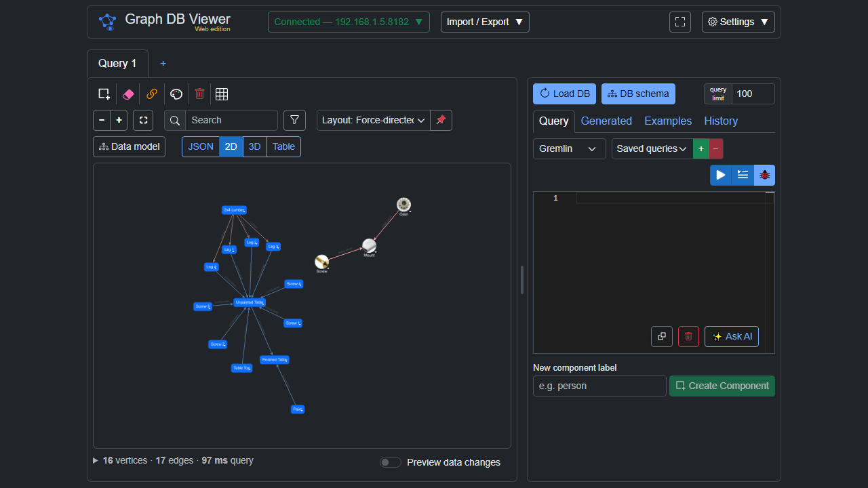The height and width of the screenshot is (488, 868).
Task: Click the Ask AI button
Action: point(732,336)
